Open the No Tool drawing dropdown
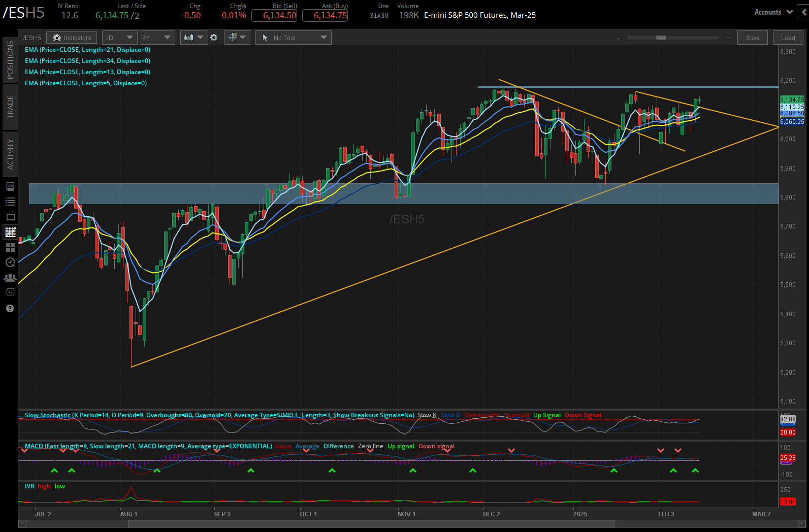 click(294, 38)
